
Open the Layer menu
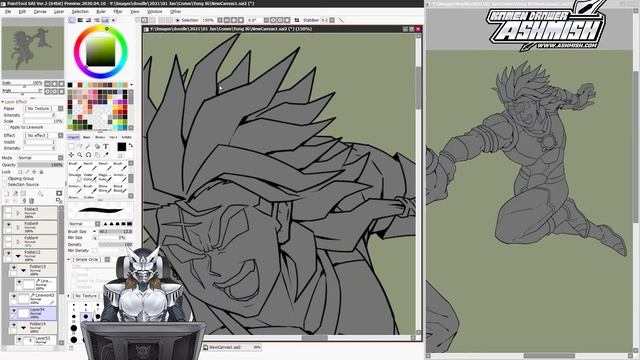click(x=59, y=12)
